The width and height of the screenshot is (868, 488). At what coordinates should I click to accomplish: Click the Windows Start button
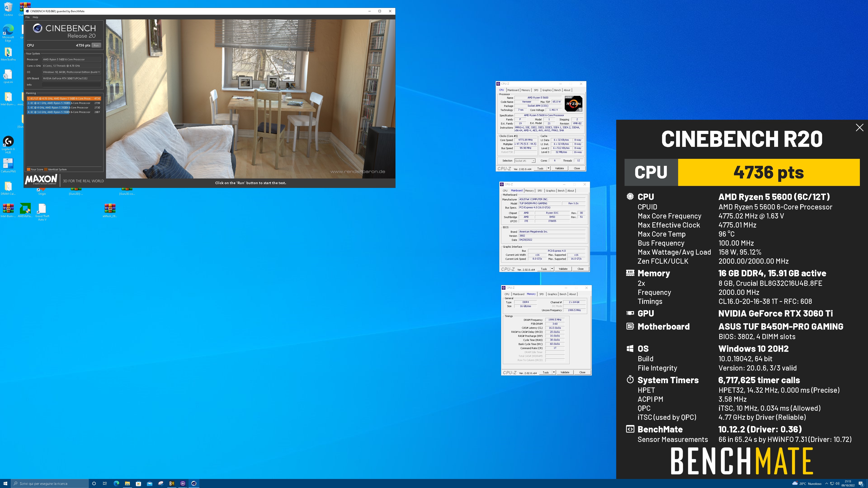(5, 483)
